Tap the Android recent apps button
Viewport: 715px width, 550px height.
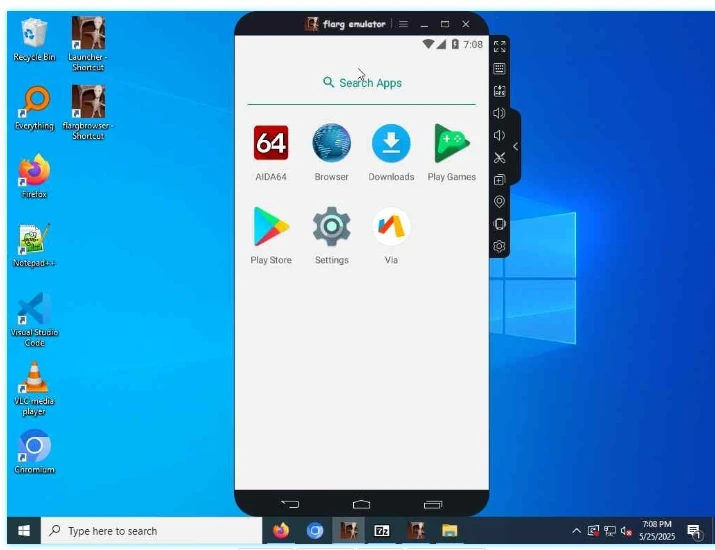[433, 504]
